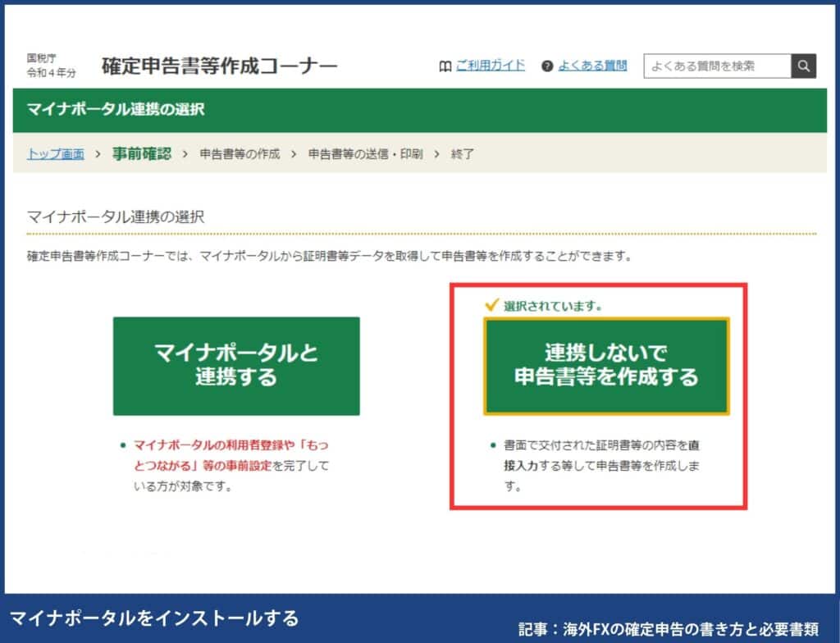The image size is (840, 643).
Task: Open the ご利用ガイド link
Action: coord(491,66)
